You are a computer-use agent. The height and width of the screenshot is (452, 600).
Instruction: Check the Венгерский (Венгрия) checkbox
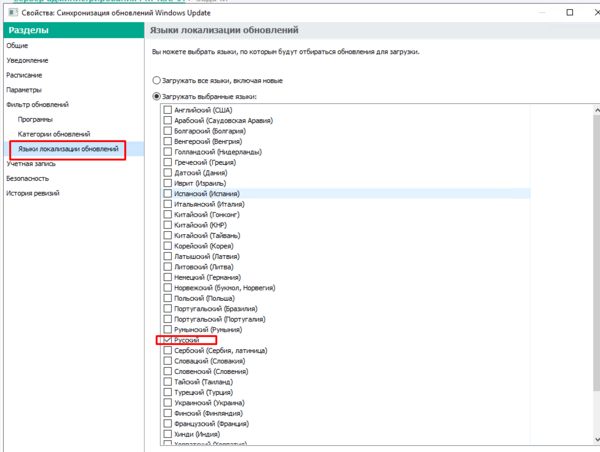[x=168, y=141]
